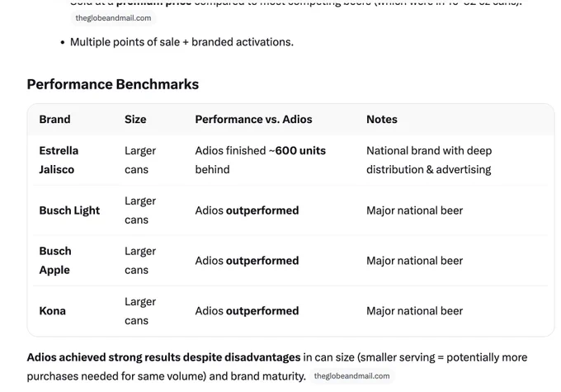Select Busch Apple's Major national beer note
Viewport: 561px width, 392px height.
[x=415, y=261]
